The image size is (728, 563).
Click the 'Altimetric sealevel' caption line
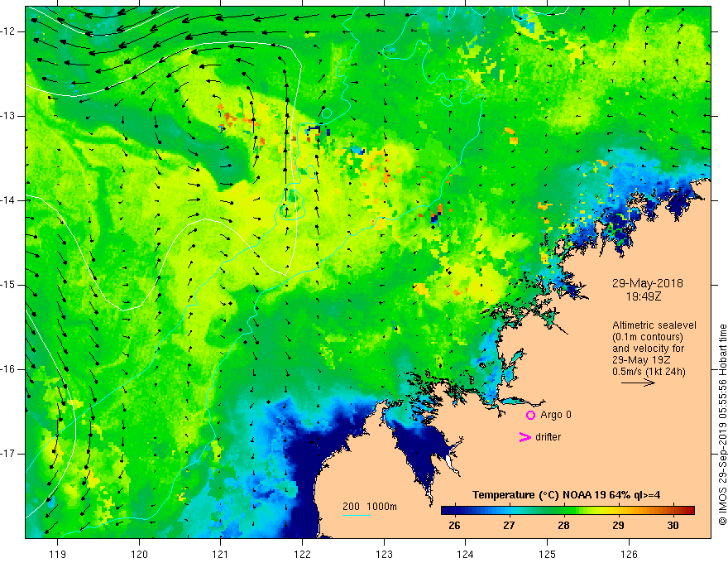coord(654,325)
